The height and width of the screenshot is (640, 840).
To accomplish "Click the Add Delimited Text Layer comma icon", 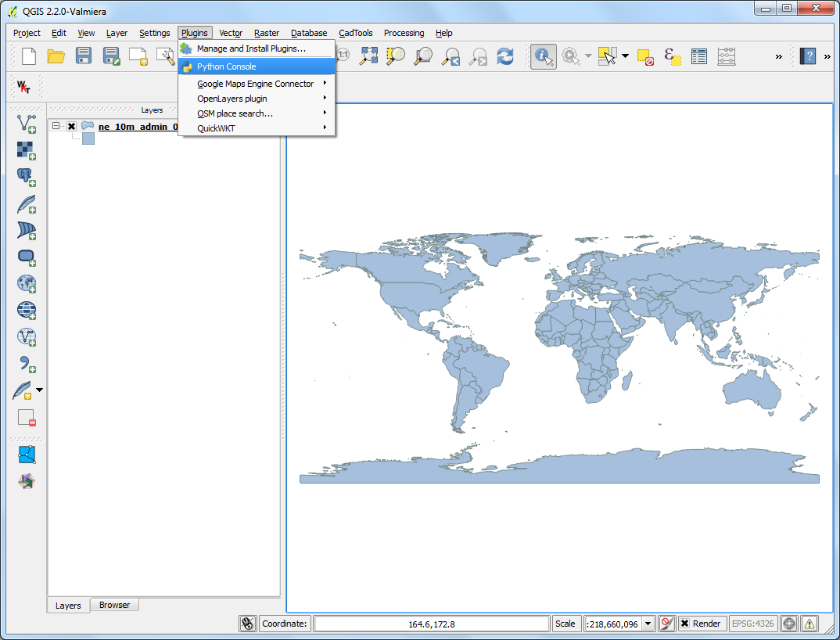I will pyautogui.click(x=27, y=364).
